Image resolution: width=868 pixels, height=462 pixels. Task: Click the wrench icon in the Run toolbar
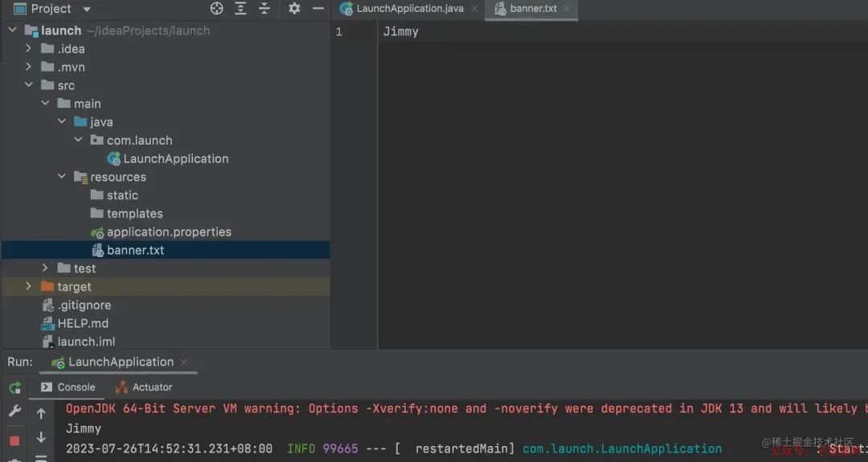click(x=15, y=411)
